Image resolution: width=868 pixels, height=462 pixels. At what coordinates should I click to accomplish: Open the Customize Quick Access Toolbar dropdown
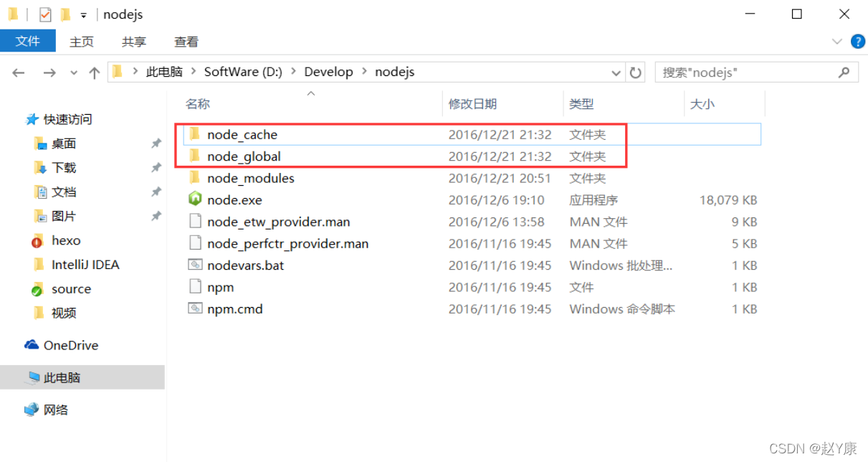[84, 15]
